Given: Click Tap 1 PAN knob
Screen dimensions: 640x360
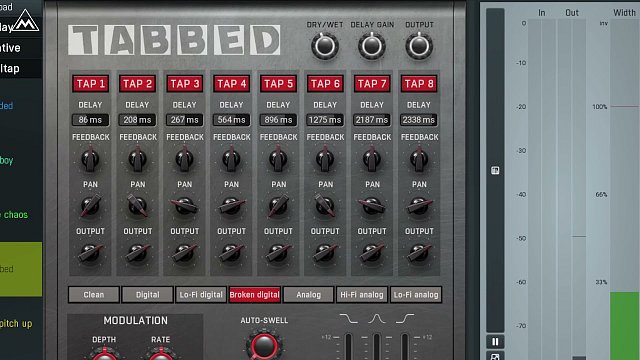Looking at the screenshot, I should 90,206.
